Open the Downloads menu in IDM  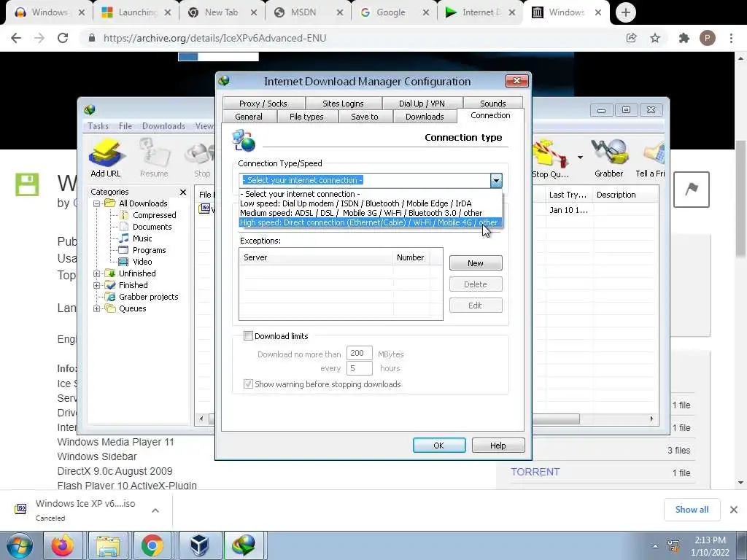tap(163, 125)
